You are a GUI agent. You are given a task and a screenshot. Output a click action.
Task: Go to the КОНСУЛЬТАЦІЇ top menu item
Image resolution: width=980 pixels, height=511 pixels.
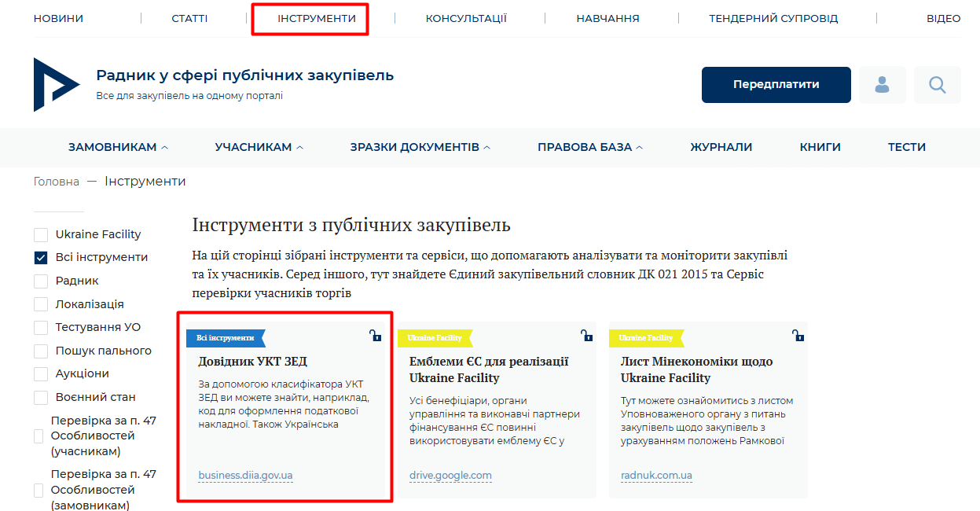(466, 18)
